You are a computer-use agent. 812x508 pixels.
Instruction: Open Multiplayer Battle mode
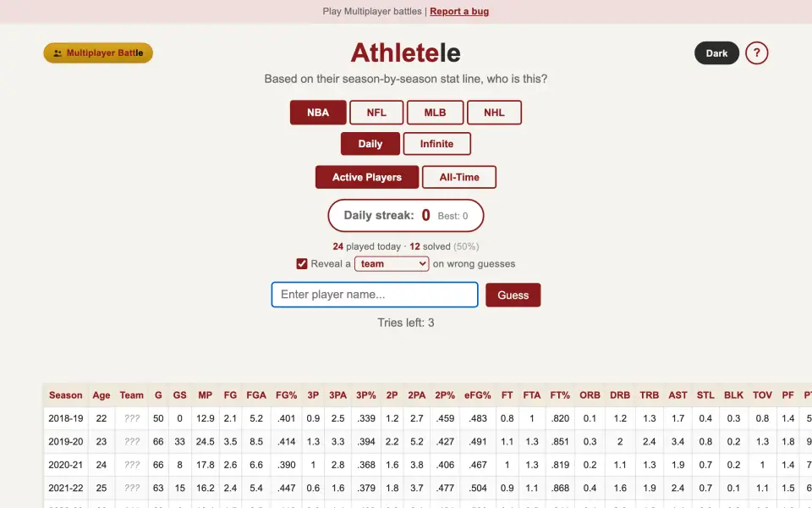[98, 52]
